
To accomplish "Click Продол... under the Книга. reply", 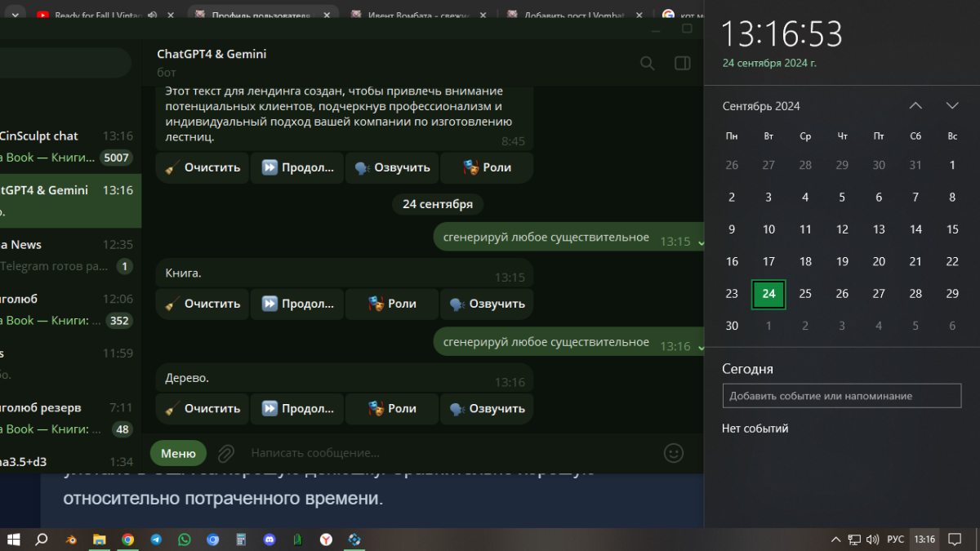I will point(297,304).
